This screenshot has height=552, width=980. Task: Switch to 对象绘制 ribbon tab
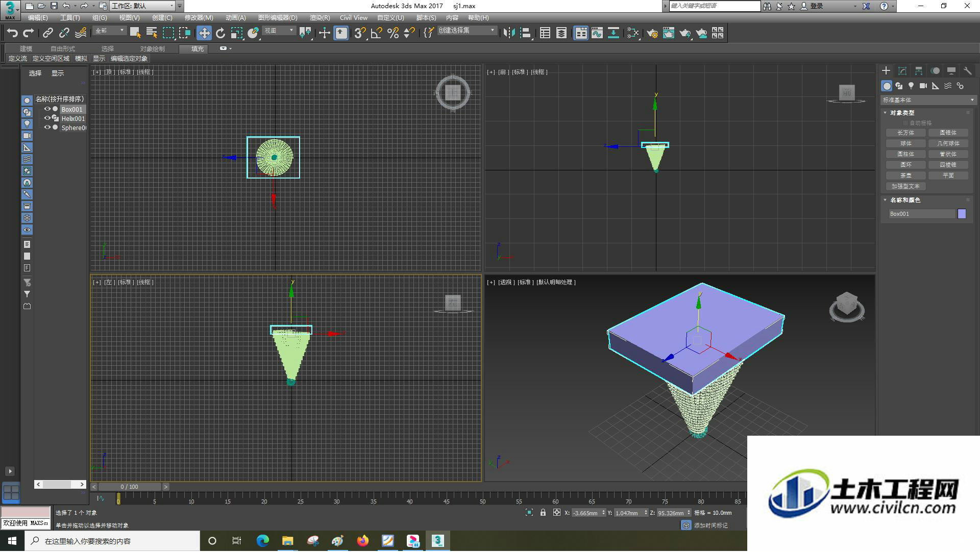point(153,49)
